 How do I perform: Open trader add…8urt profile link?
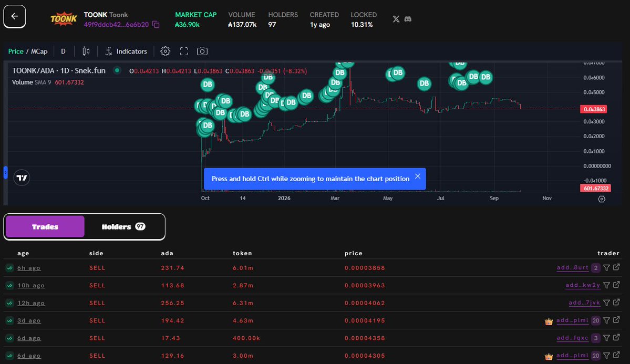[x=573, y=267]
